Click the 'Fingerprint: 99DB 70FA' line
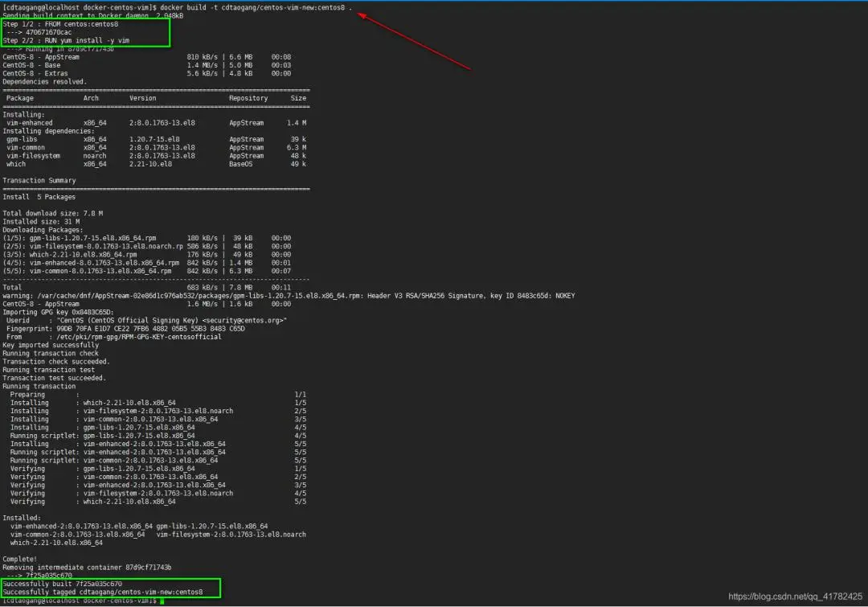 125,329
